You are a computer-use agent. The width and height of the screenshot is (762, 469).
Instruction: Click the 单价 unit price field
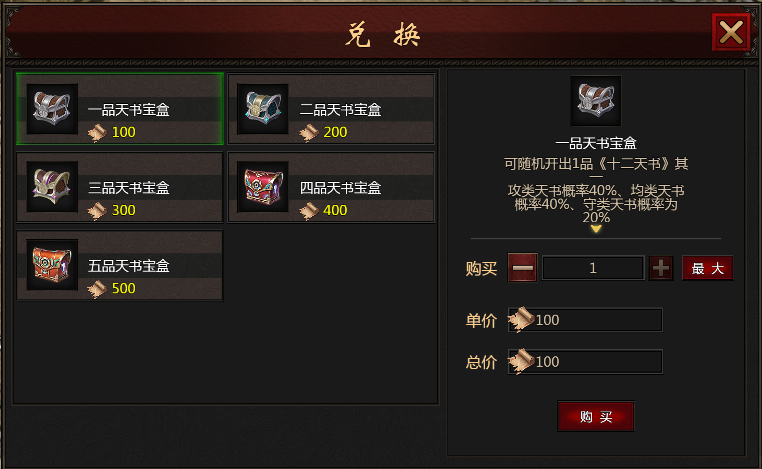[585, 320]
